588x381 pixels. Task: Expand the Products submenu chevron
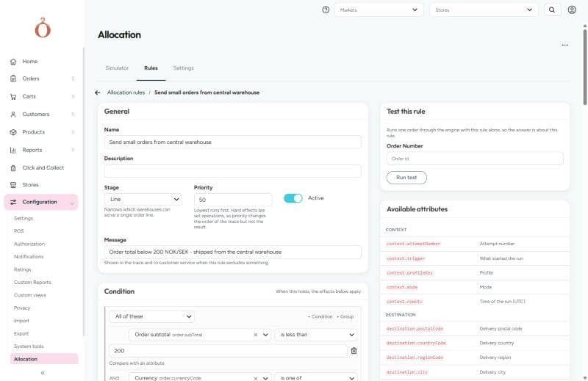(x=73, y=132)
